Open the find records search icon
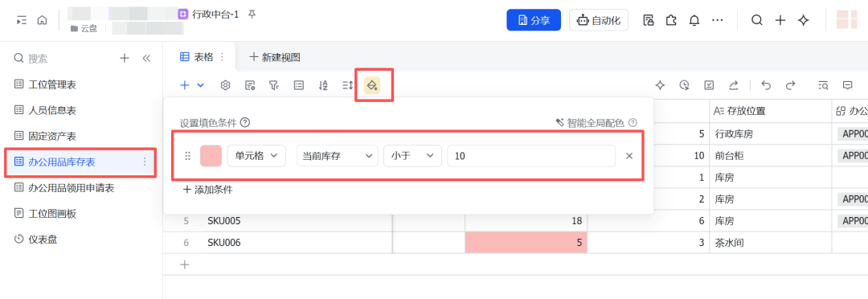The image size is (868, 299). pos(823,85)
